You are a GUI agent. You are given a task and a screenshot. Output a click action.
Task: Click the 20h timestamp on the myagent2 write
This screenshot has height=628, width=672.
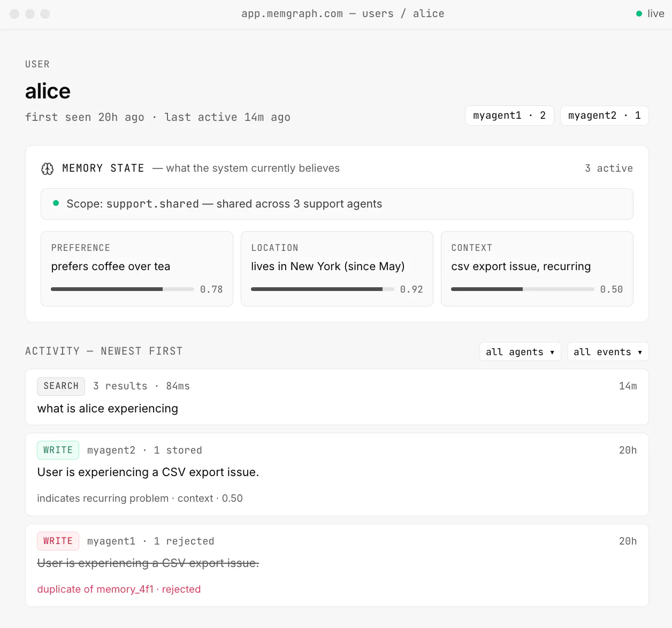628,450
